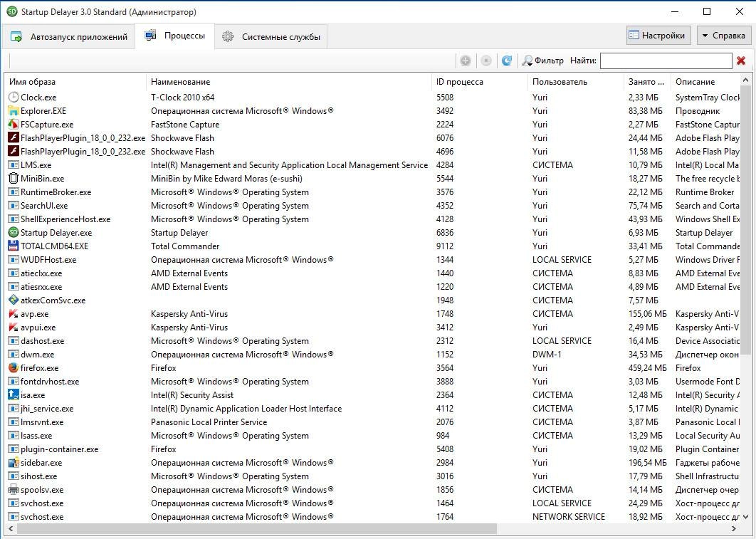Click the Explorer.EXE icon

14,111
